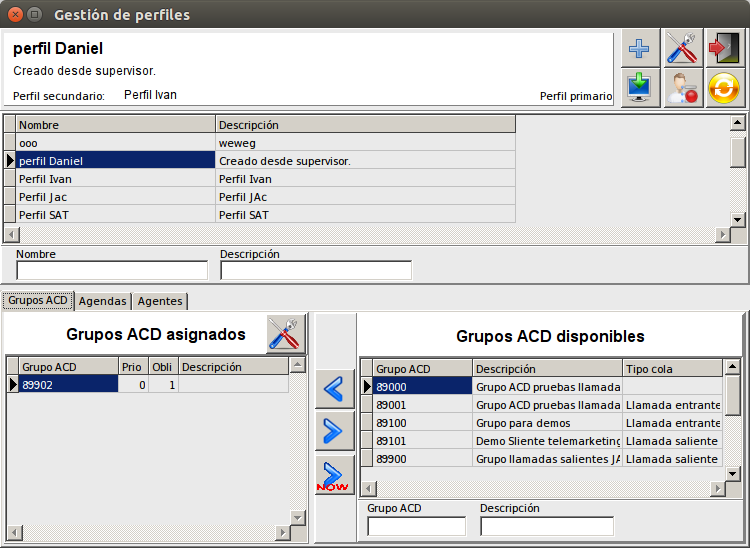Click Grupo ACD header in assigned groups table
The height and width of the screenshot is (548, 750).
pyautogui.click(x=68, y=367)
